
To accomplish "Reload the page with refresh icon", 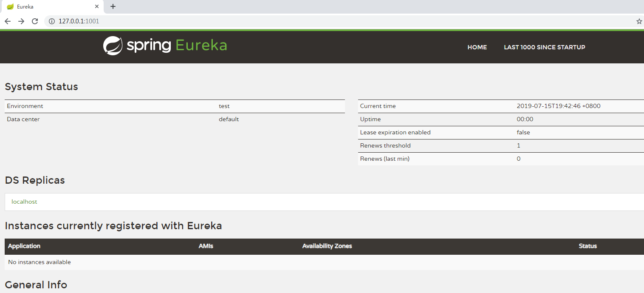I will [x=35, y=21].
